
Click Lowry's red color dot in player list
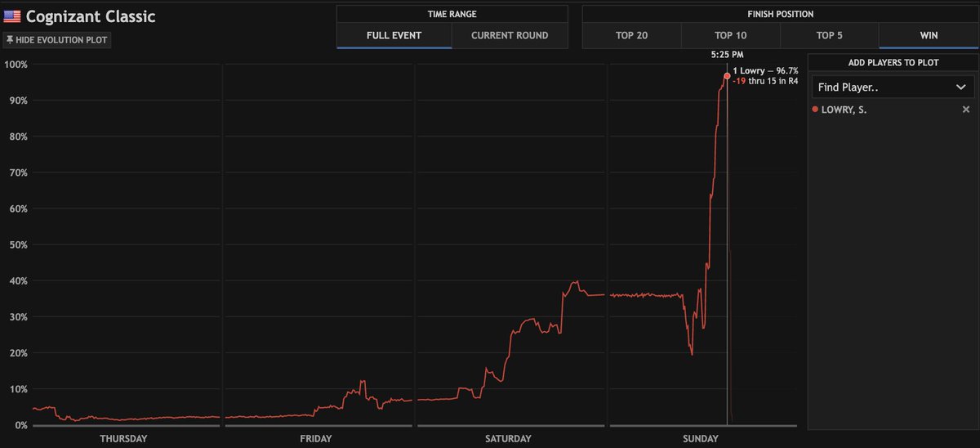(x=815, y=110)
